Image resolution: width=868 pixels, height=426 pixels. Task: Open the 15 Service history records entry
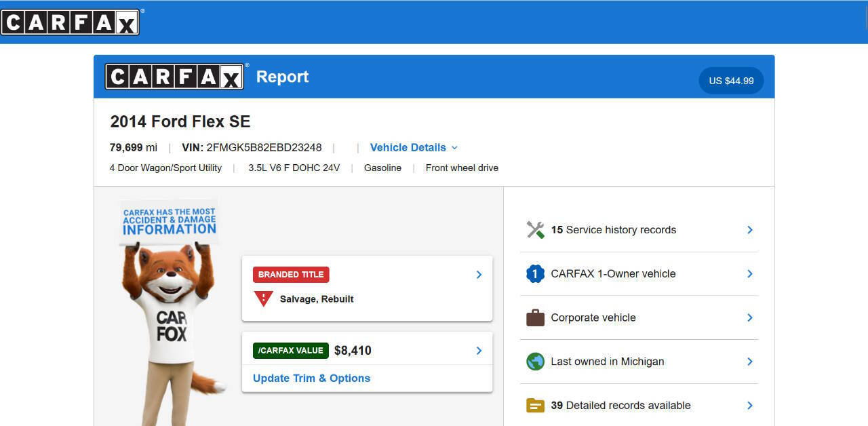(615, 229)
